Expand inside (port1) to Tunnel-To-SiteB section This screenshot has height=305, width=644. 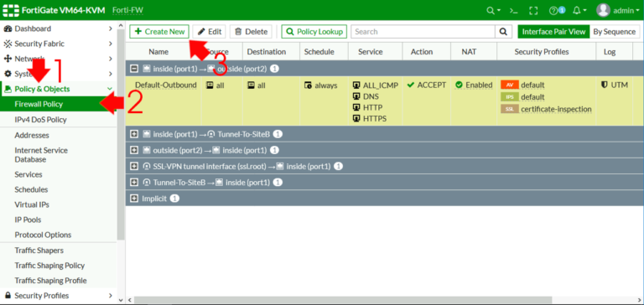tap(134, 134)
